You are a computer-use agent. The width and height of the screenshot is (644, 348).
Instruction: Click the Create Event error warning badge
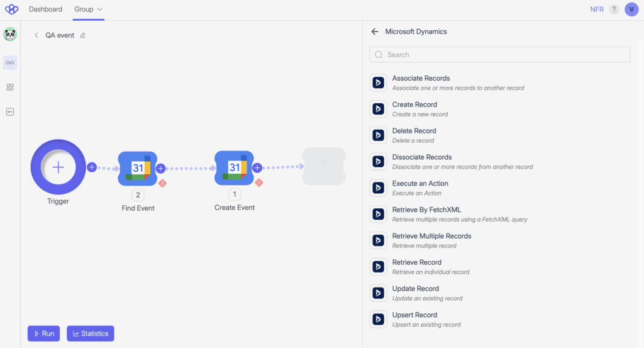[258, 182]
